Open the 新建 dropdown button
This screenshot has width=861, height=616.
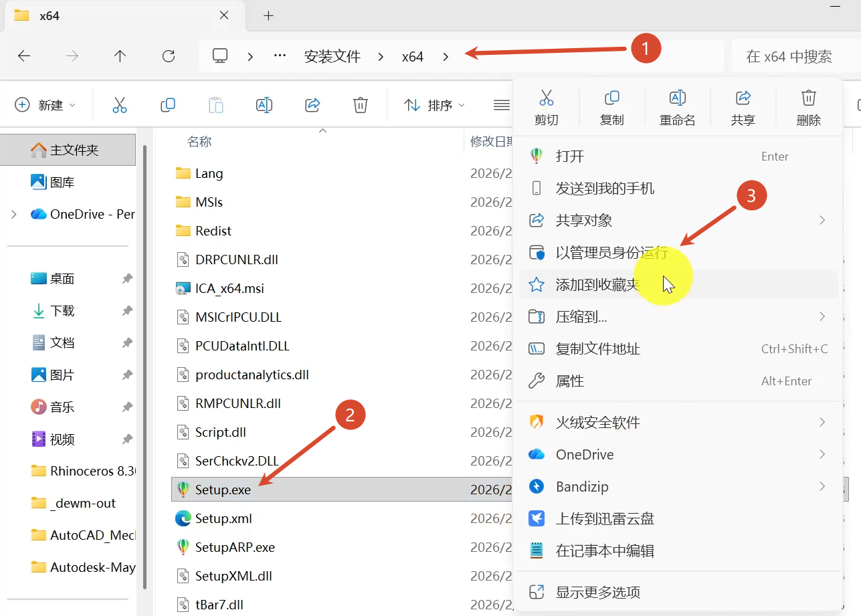point(45,105)
